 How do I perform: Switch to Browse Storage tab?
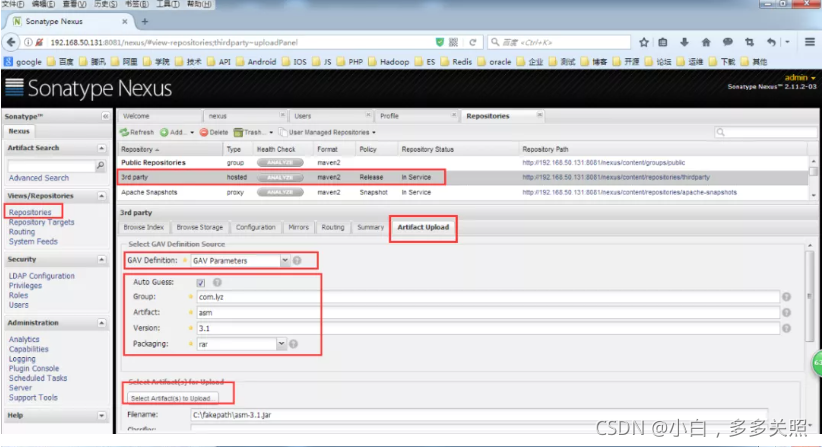coord(199,227)
